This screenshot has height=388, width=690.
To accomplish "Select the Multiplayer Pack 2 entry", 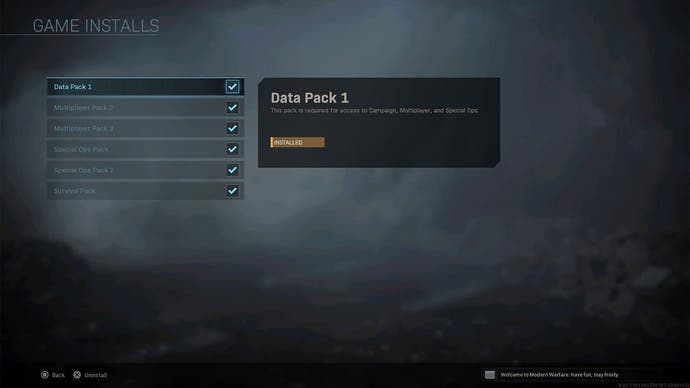I will (145, 107).
